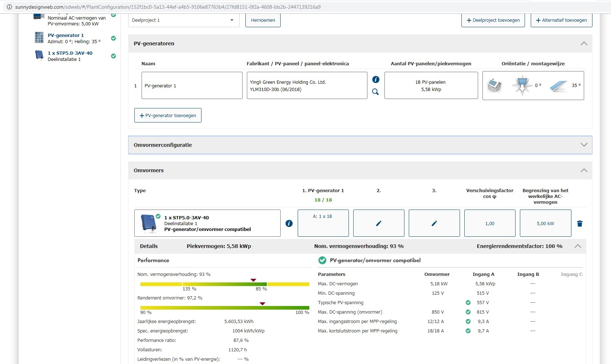Screen dimensions: 611x364
Task: Open the STP5.0-3AV-40 inverter info icon
Action: tap(289, 223)
